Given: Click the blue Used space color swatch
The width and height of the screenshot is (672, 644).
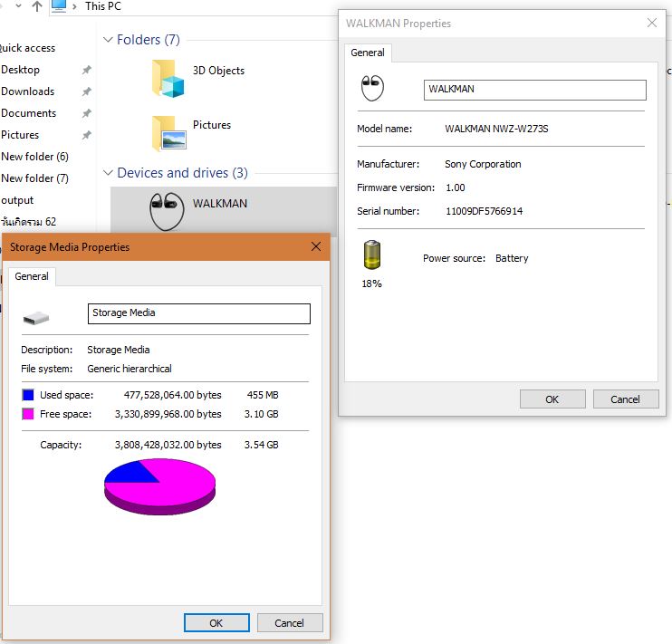Looking at the screenshot, I should 28,395.
